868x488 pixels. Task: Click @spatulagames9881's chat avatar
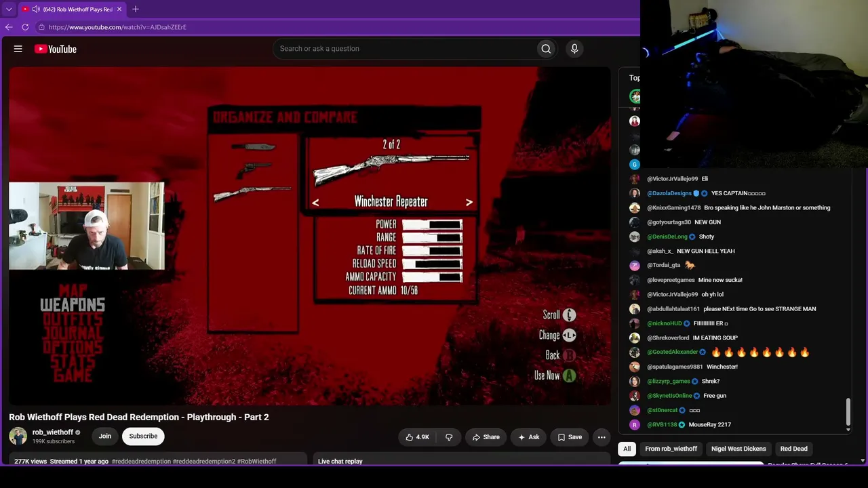tap(635, 367)
